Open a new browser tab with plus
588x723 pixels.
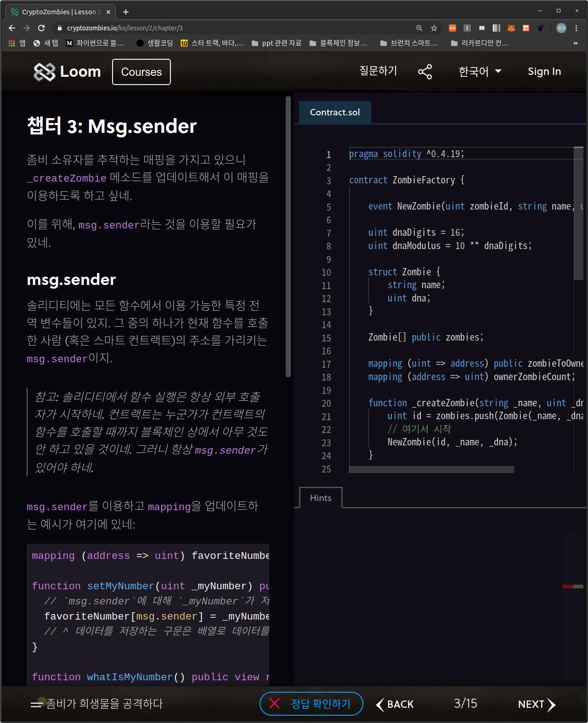(x=126, y=12)
